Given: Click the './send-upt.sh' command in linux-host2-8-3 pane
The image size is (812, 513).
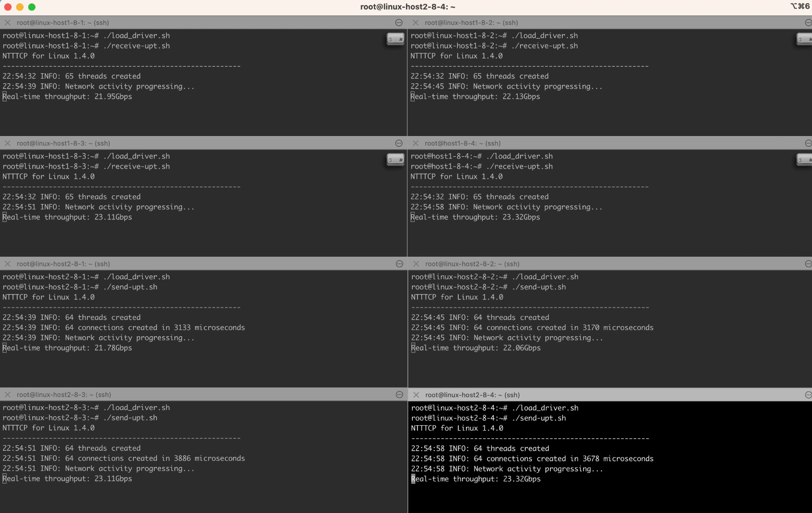Looking at the screenshot, I should pyautogui.click(x=130, y=418).
